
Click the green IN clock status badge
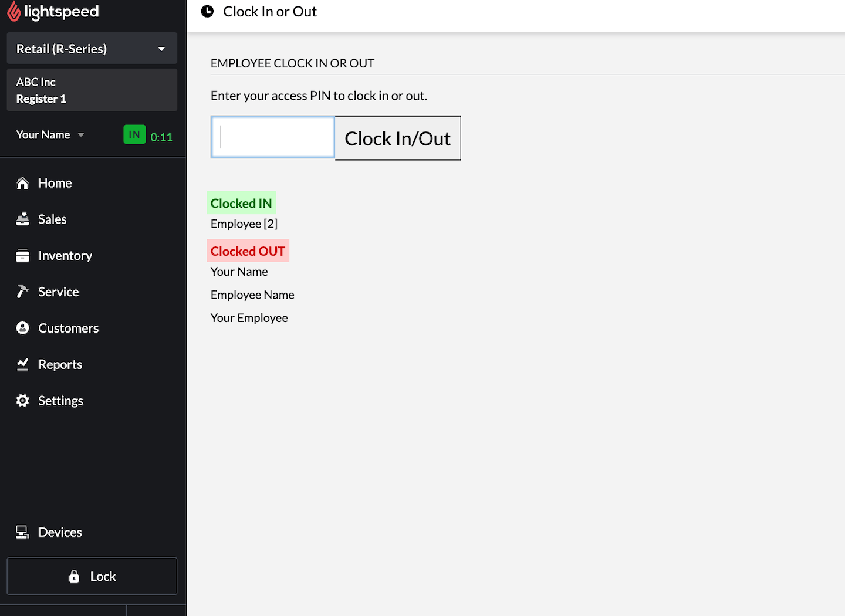click(x=134, y=134)
